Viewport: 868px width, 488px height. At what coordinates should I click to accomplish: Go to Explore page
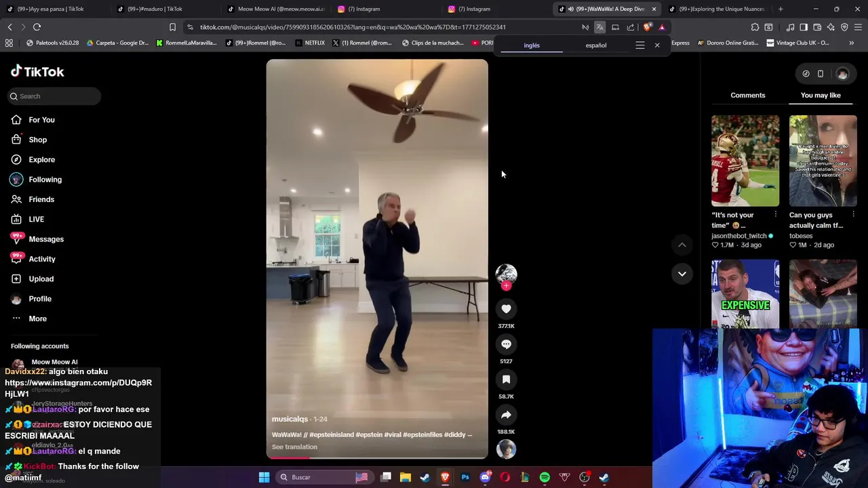pyautogui.click(x=41, y=160)
